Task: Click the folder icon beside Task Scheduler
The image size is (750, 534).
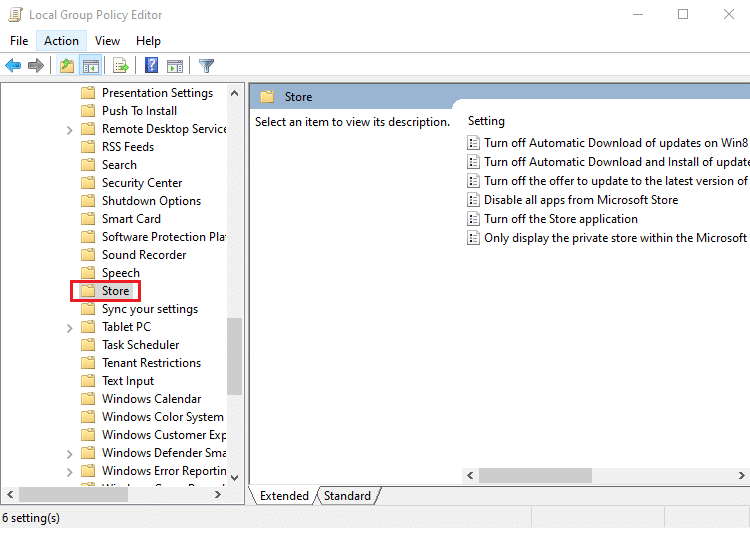Action: point(88,345)
